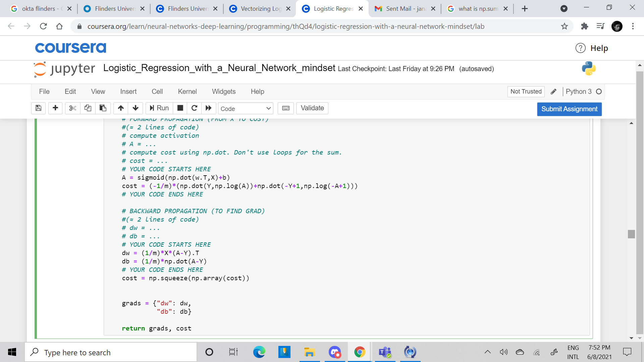Open the Chrome tab search dropdown arrow
Image resolution: width=644 pixels, height=362 pixels.
[564, 9]
